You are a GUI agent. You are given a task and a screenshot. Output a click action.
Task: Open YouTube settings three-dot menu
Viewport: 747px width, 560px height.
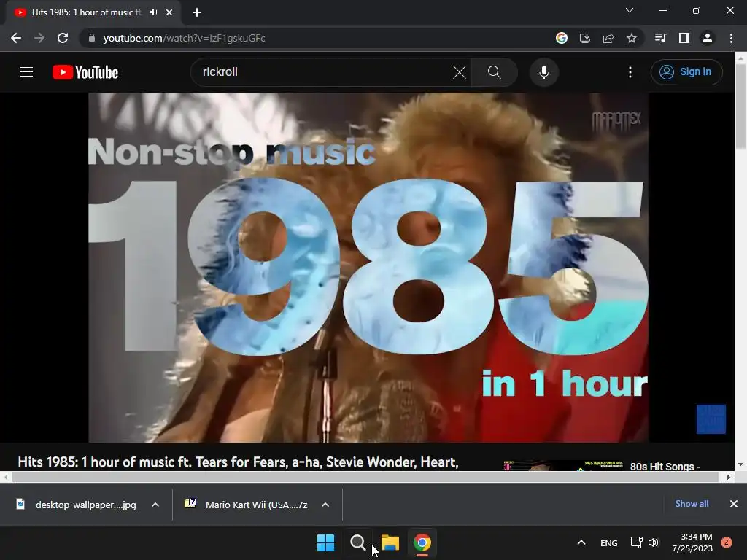click(x=630, y=72)
